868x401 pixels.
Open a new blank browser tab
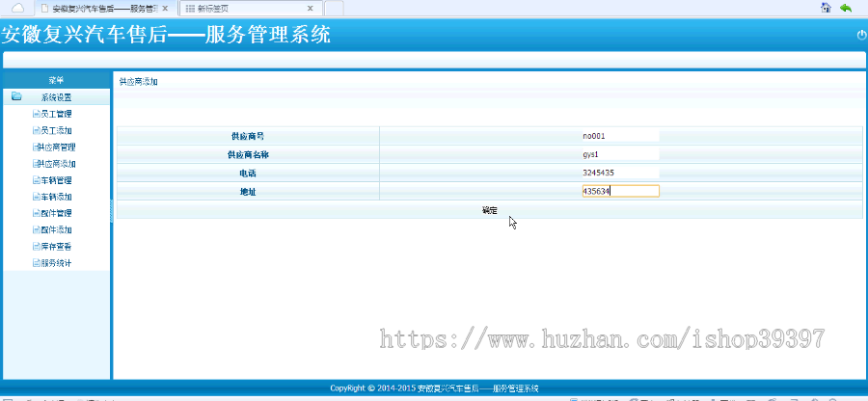tap(334, 9)
